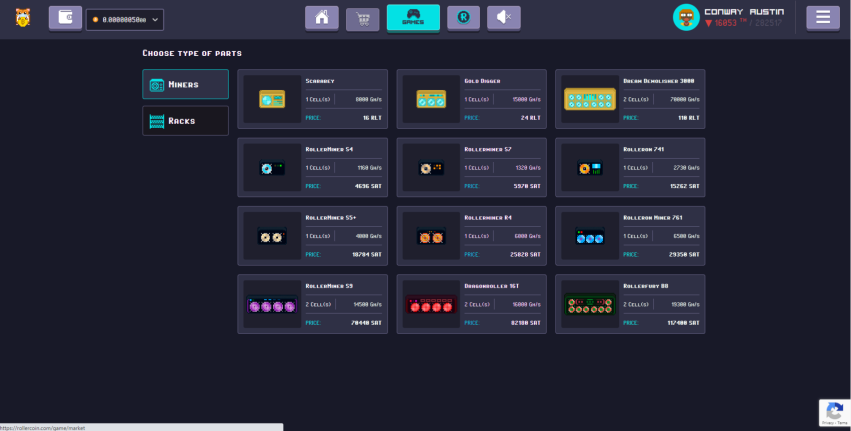The height and width of the screenshot is (431, 851).
Task: Open the wallet button
Action: (65, 18)
